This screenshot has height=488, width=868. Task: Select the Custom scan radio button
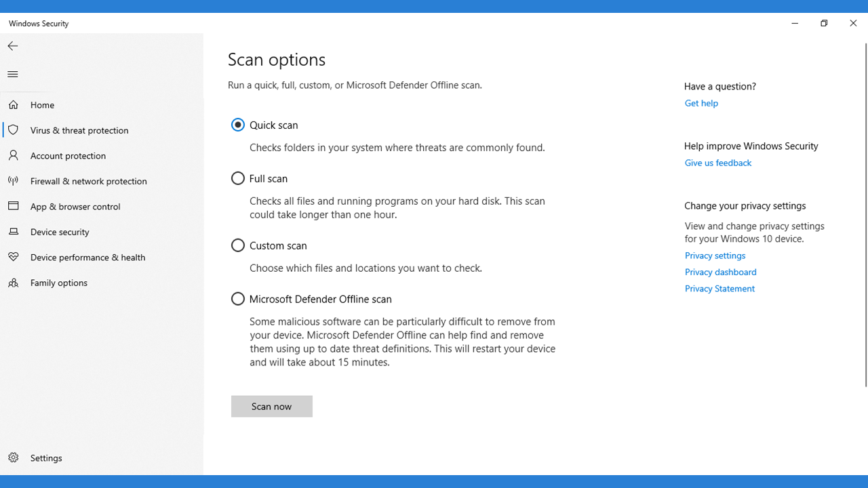[x=237, y=245]
